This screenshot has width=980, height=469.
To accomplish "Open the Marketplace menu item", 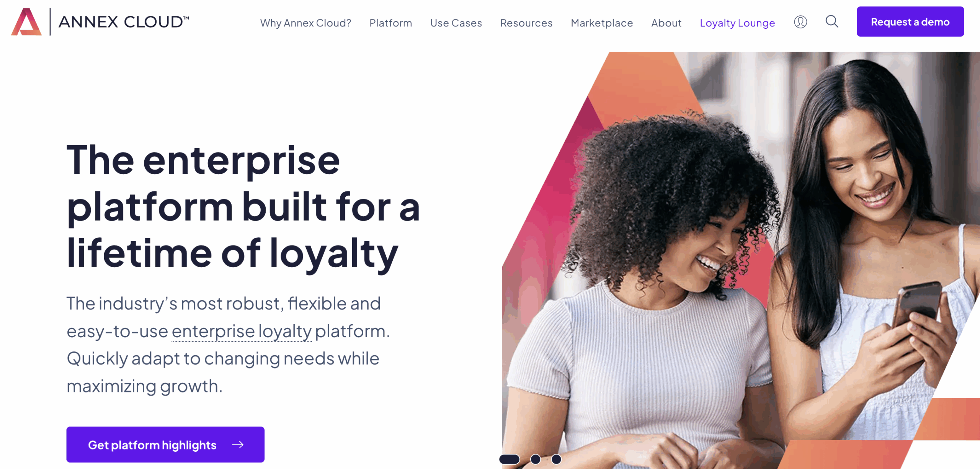I will pos(602,23).
